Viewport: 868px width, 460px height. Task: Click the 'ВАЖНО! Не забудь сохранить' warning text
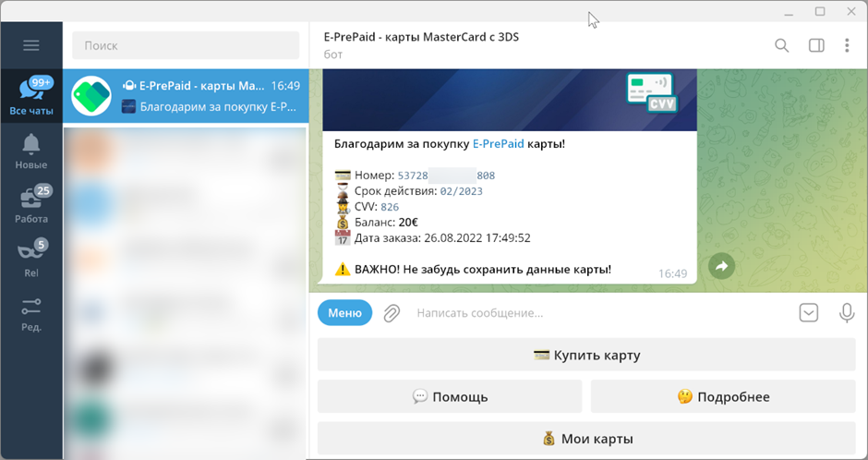(x=483, y=270)
